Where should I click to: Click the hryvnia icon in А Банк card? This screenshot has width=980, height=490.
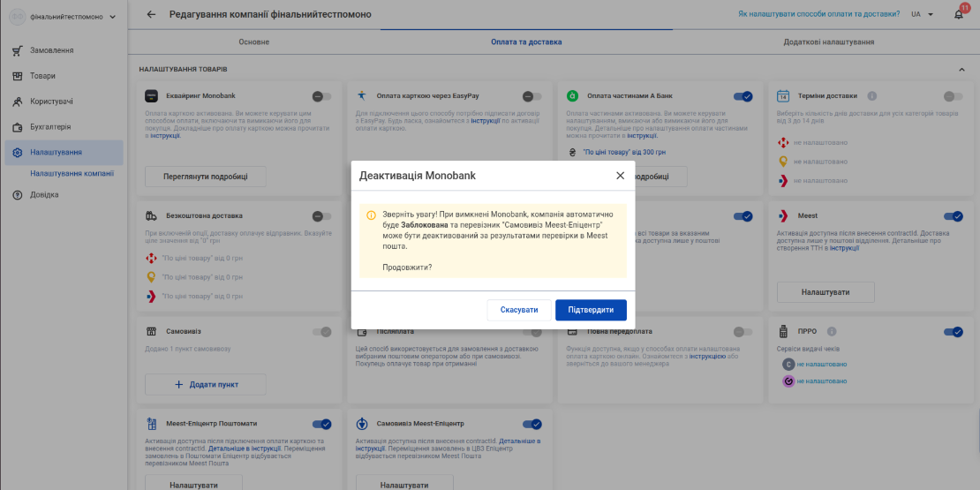(572, 152)
